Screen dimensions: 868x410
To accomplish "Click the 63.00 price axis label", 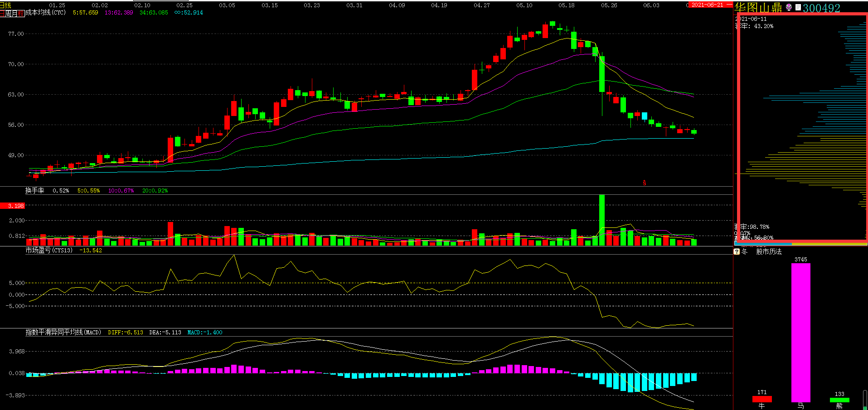I will [16, 95].
